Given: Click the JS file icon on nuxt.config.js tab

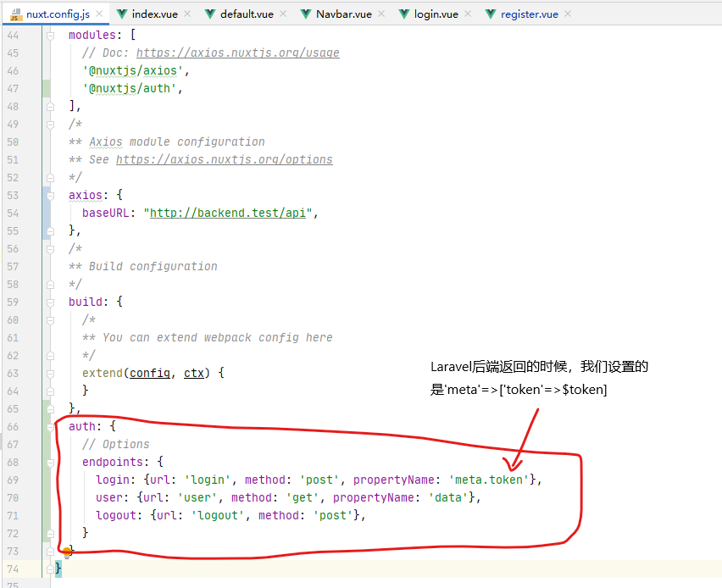Looking at the screenshot, I should coord(15,14).
